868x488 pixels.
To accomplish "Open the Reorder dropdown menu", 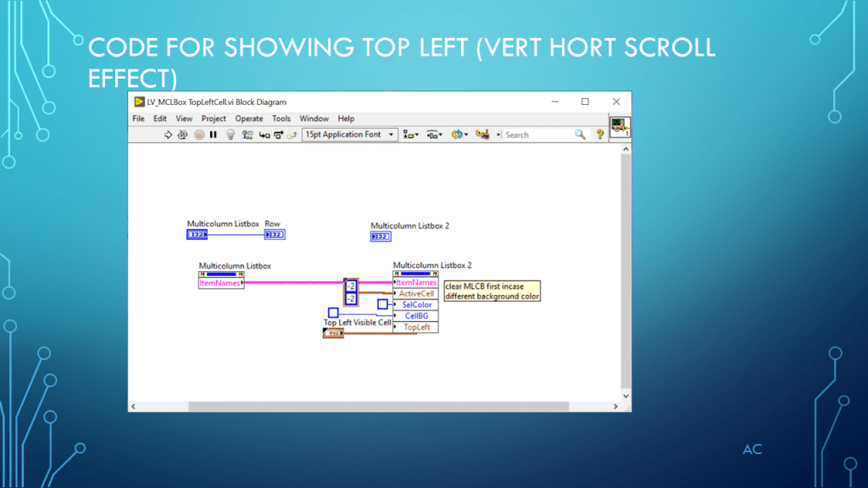I will [460, 135].
